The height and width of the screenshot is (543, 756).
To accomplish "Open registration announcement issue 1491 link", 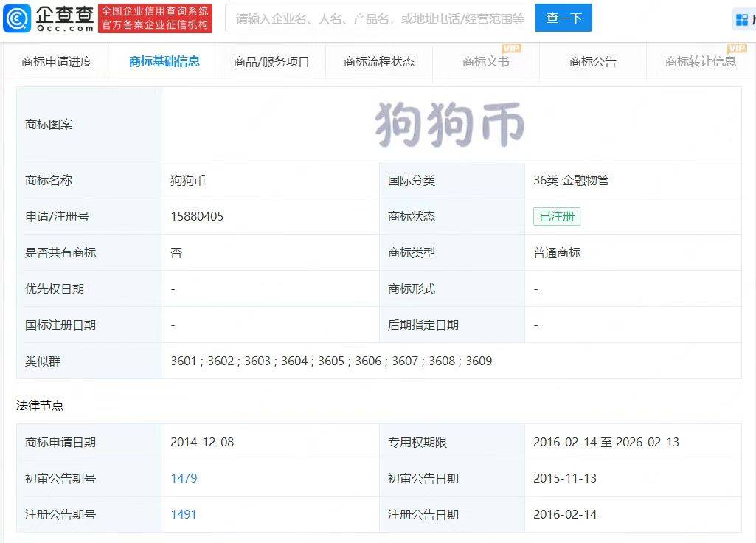I will pyautogui.click(x=184, y=514).
